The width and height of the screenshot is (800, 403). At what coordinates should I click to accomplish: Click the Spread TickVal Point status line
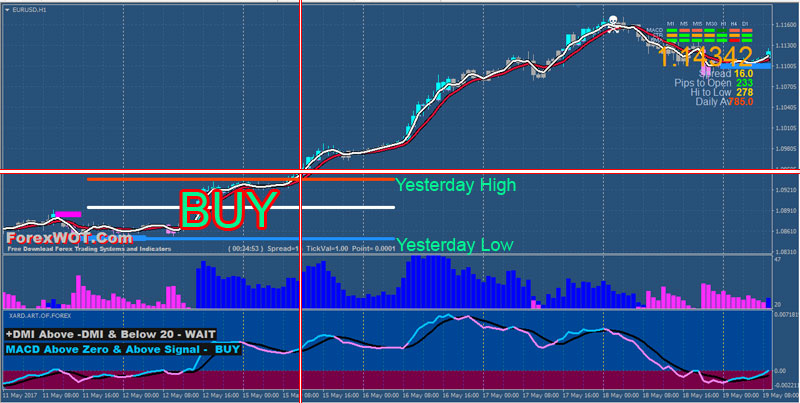coord(311,249)
